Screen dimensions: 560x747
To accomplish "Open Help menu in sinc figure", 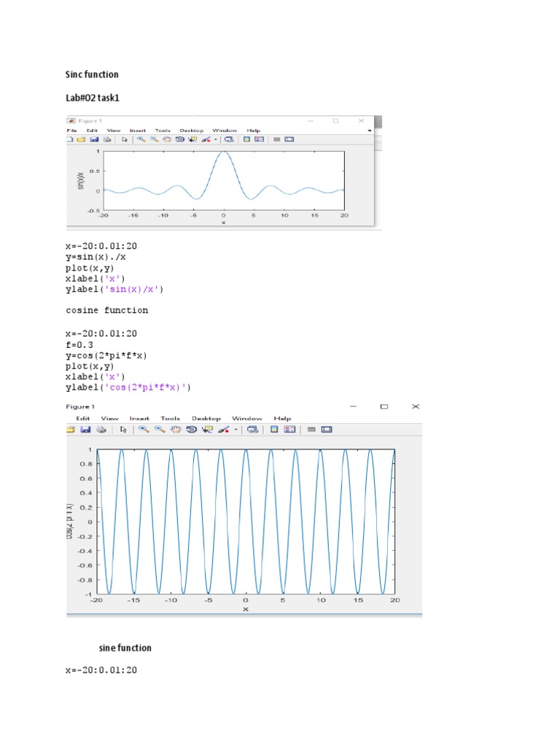I will click(x=253, y=131).
